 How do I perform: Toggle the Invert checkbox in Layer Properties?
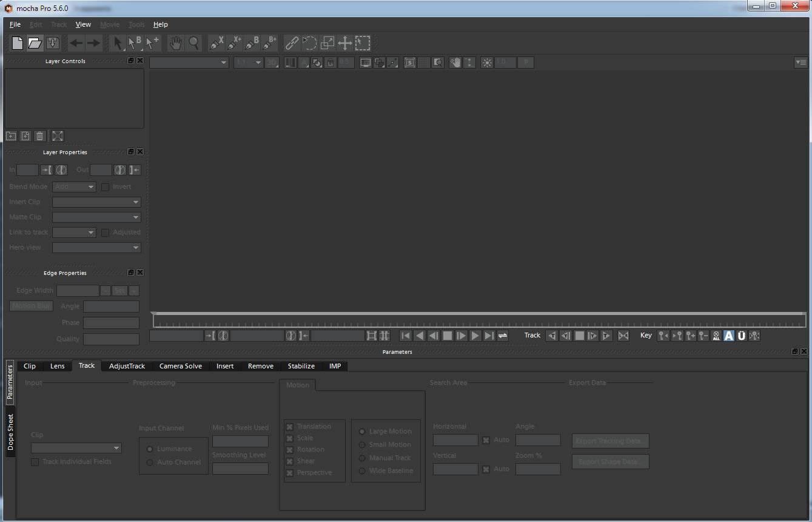point(105,187)
